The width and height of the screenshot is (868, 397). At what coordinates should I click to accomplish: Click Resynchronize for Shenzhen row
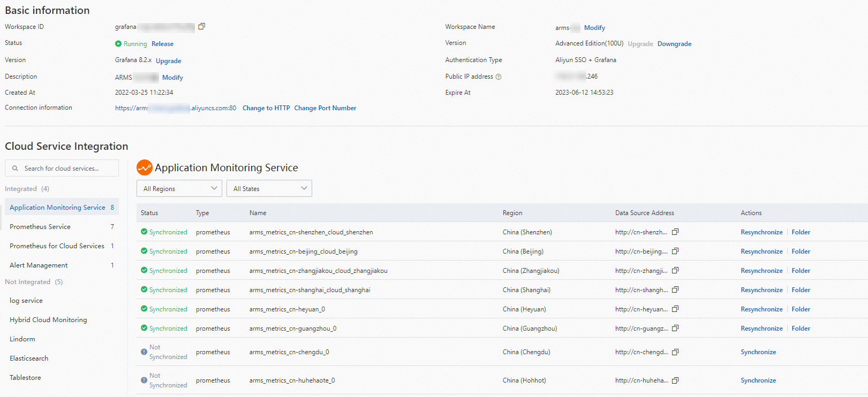(761, 232)
